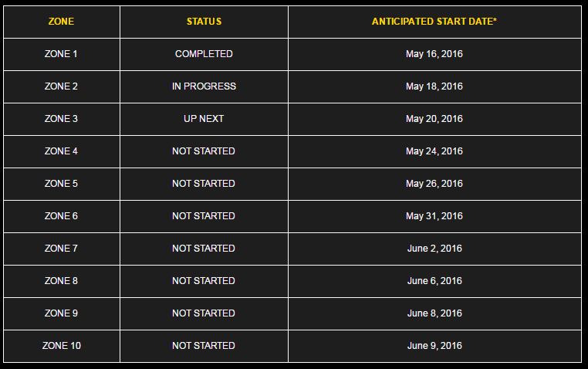The image size is (588, 369).
Task: Select the May 20, 2016 date
Action: 434,119
